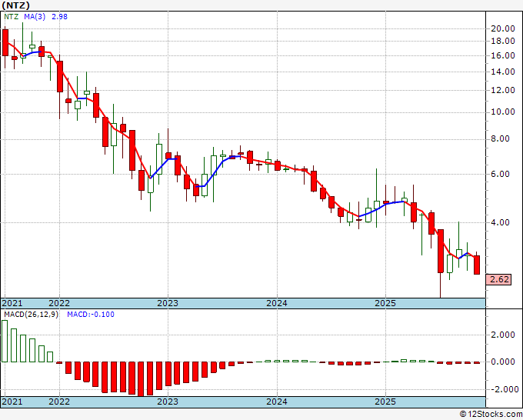Click the 20.00 price axis label
The width and height of the screenshot is (523, 420).
coord(503,28)
